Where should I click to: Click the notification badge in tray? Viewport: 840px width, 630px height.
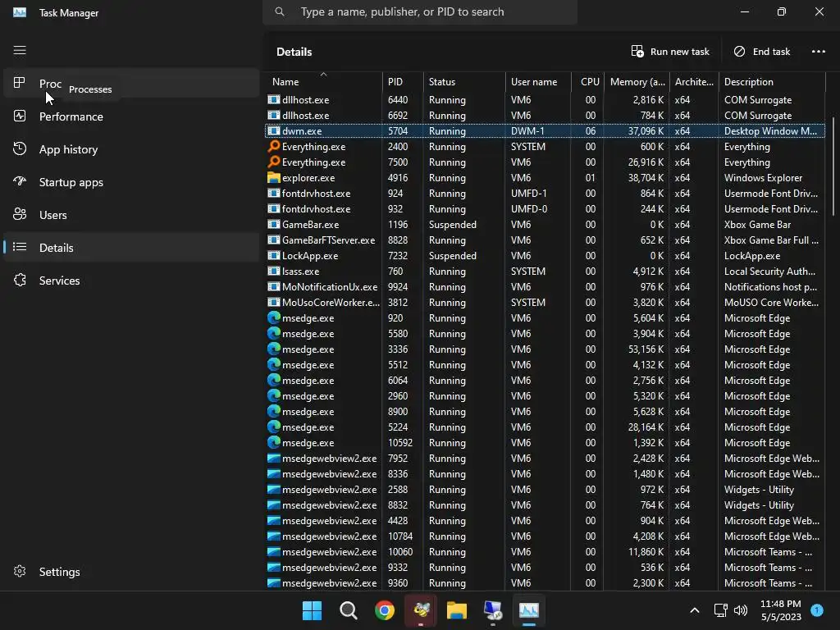817,609
